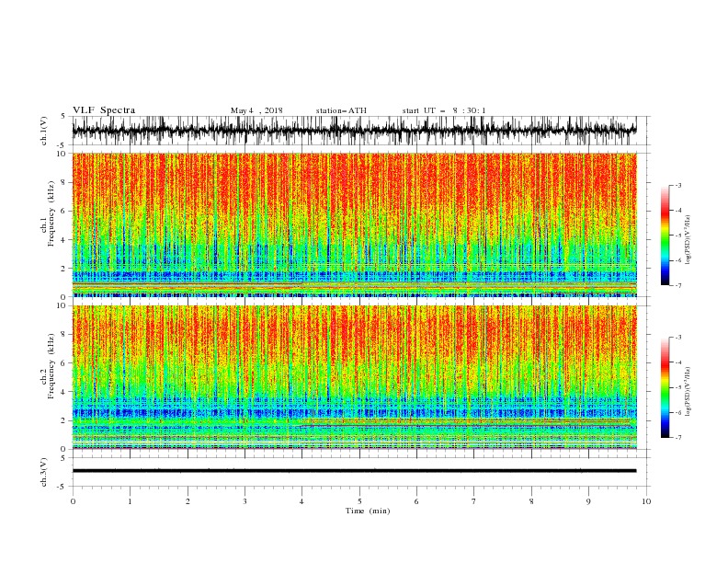Click the 'VLF Spectra' title text
728x563 pixels.
[104, 110]
